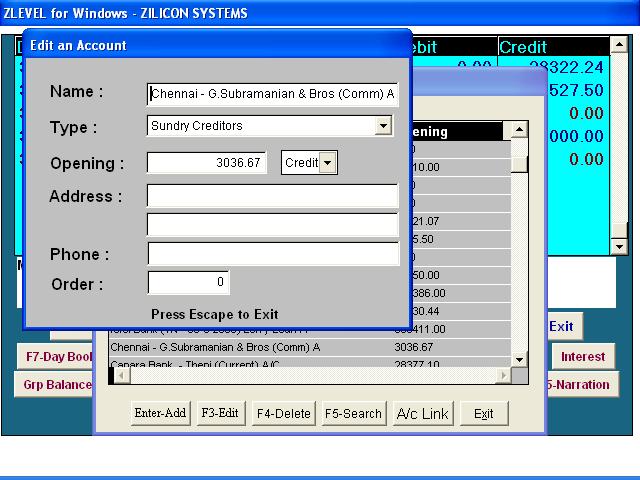
Task: Open the account Type dropdown arrow
Action: pyautogui.click(x=383, y=126)
